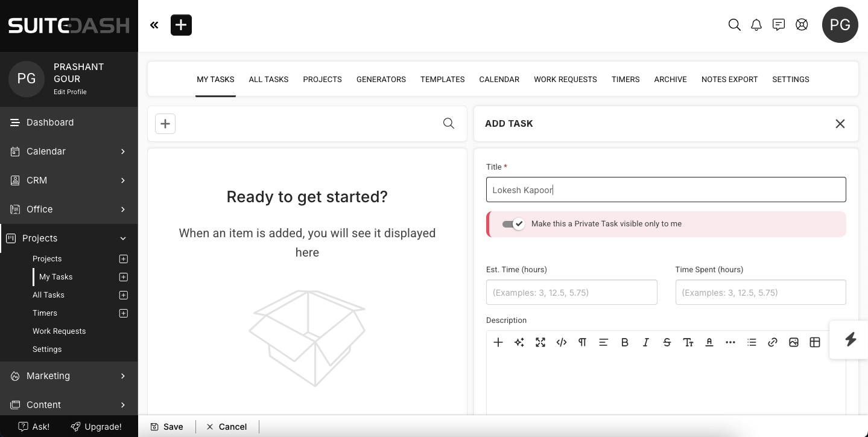Click the black quick-add plus button in header
Screen dimensions: 868x437
(181, 25)
